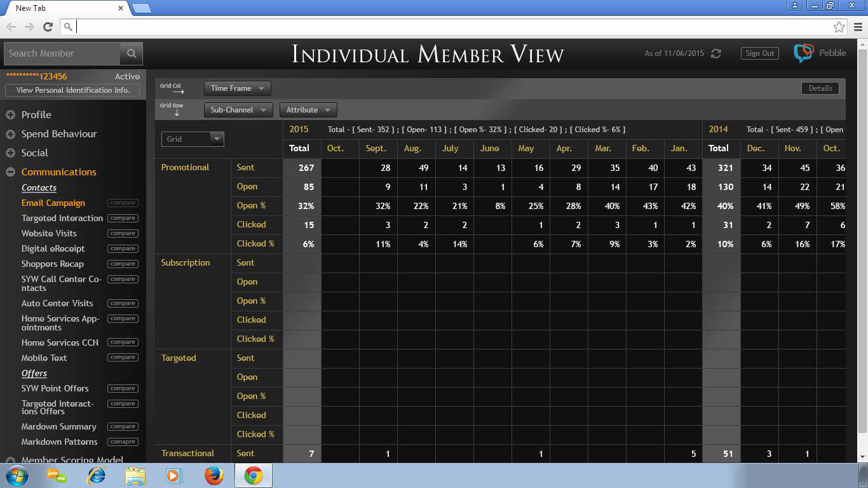Open the Attribute dropdown
Screen dimensions: 868x488
point(308,110)
